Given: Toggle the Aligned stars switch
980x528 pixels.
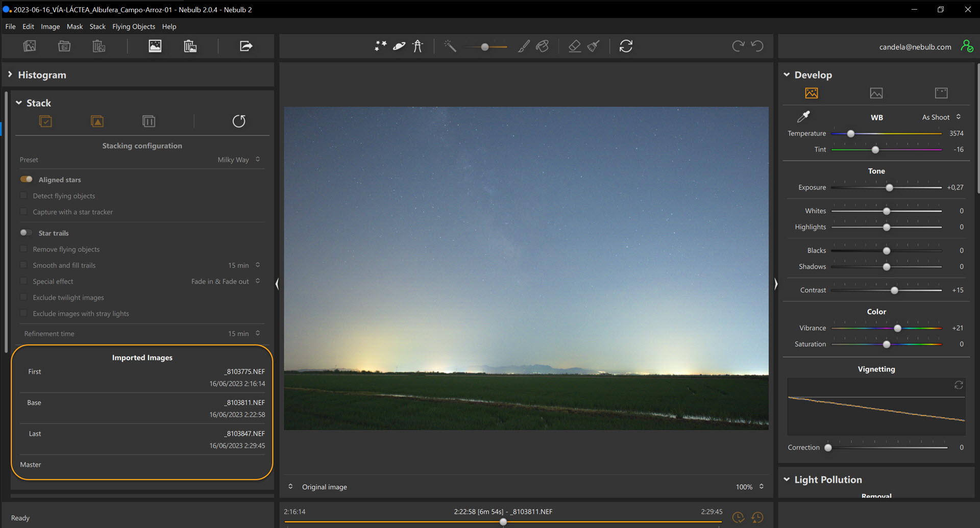Looking at the screenshot, I should click(x=27, y=180).
